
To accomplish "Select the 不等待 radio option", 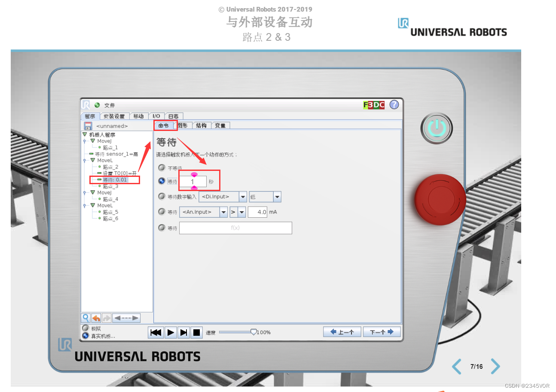I will coord(162,168).
